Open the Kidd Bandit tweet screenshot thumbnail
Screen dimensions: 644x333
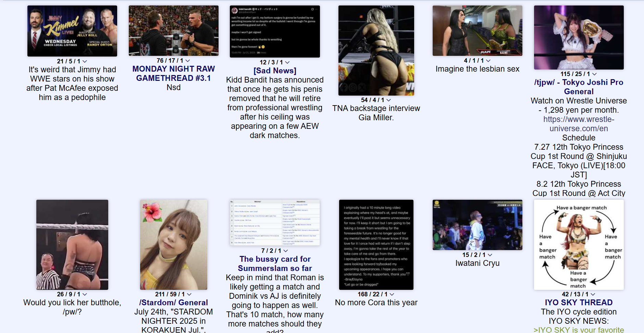tap(275, 32)
